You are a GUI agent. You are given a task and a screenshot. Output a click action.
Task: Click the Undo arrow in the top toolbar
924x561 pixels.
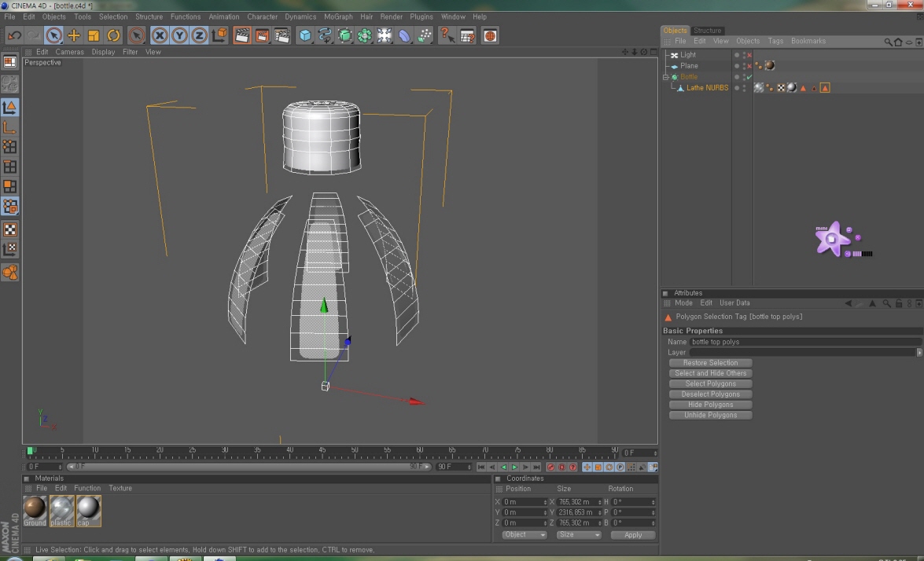14,36
